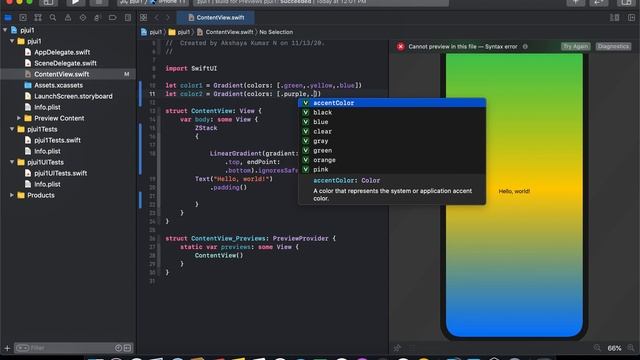Go back with the editor back arrow
640x360 pixels.
point(156,18)
